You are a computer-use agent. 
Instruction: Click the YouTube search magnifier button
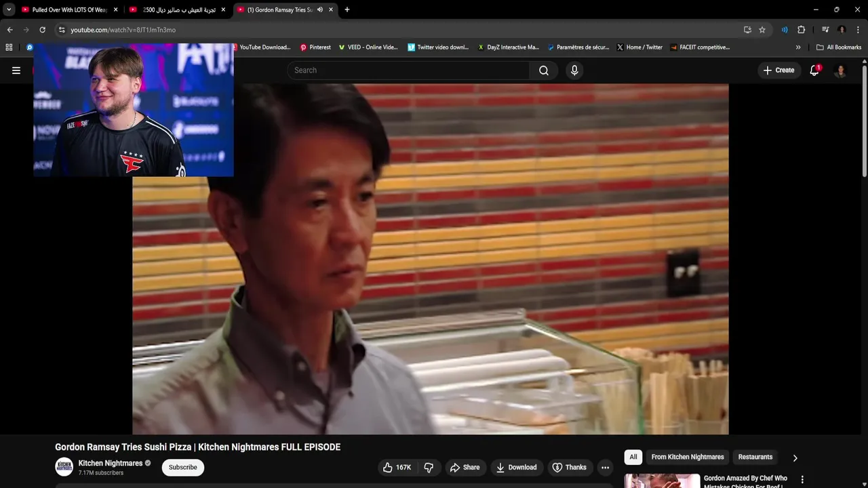point(544,70)
